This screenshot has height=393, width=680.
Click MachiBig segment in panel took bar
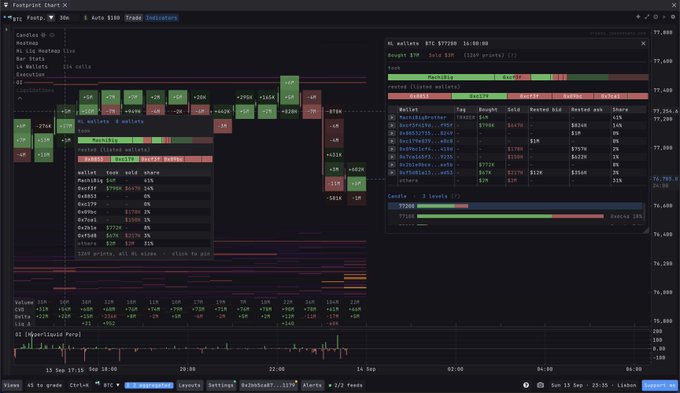tap(441, 77)
